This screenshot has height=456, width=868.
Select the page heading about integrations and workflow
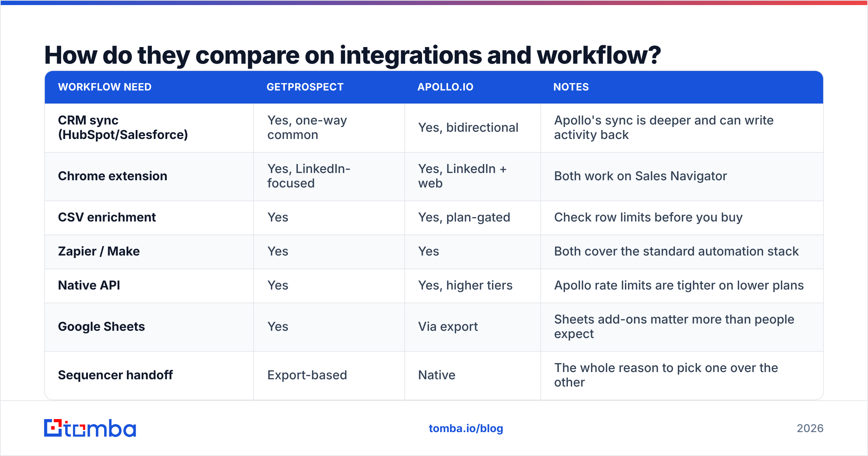(353, 55)
